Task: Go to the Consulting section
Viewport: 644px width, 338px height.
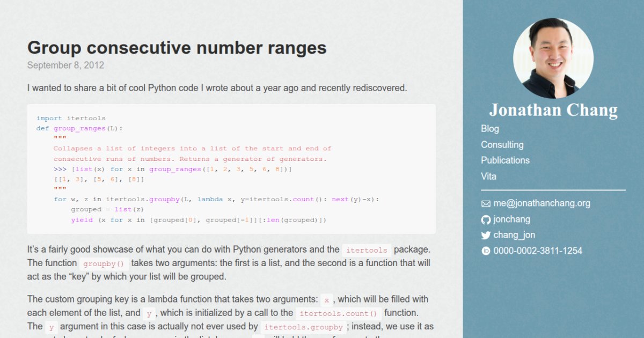Action: [502, 144]
